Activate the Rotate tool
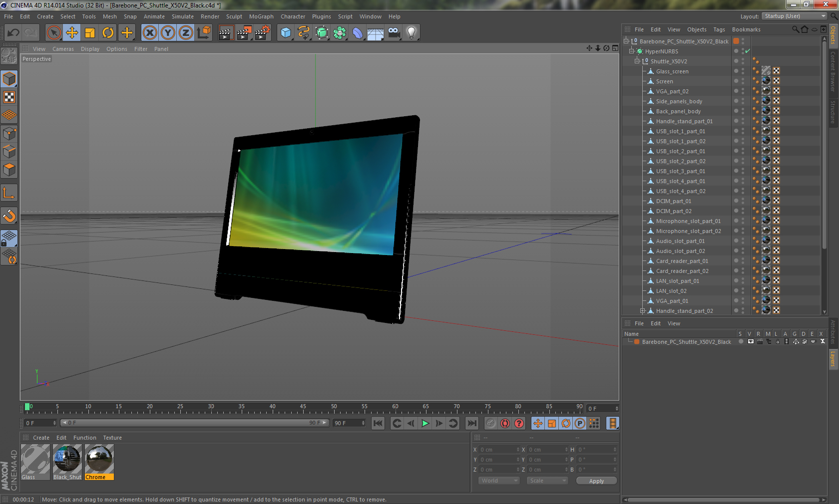 click(108, 33)
